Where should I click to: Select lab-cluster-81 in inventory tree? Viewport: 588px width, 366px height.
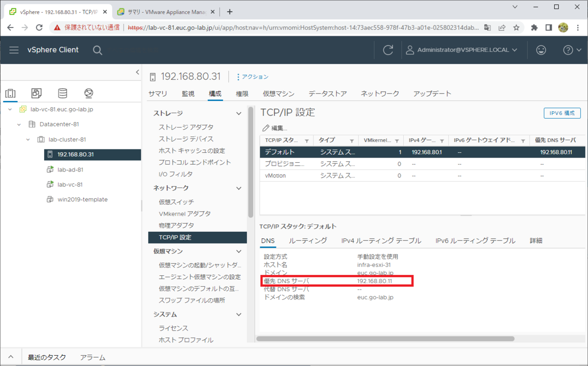tap(67, 139)
